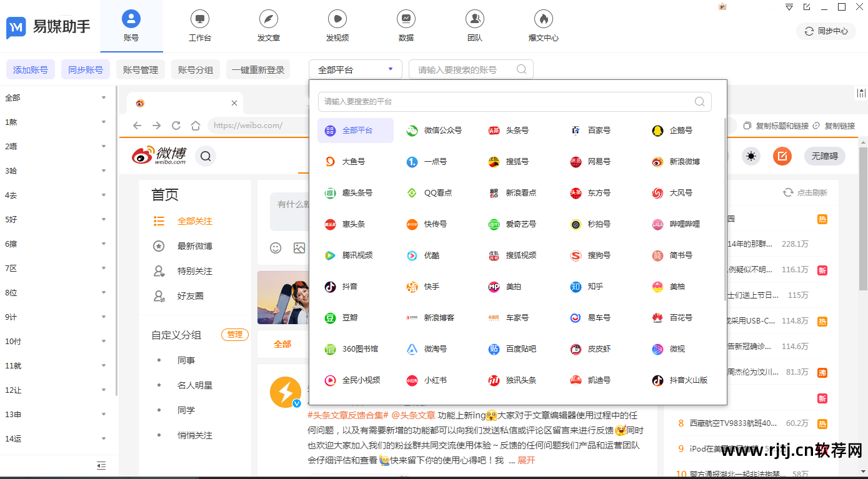This screenshot has height=479, width=868.
Task: Click the platform search input box
Action: click(515, 102)
